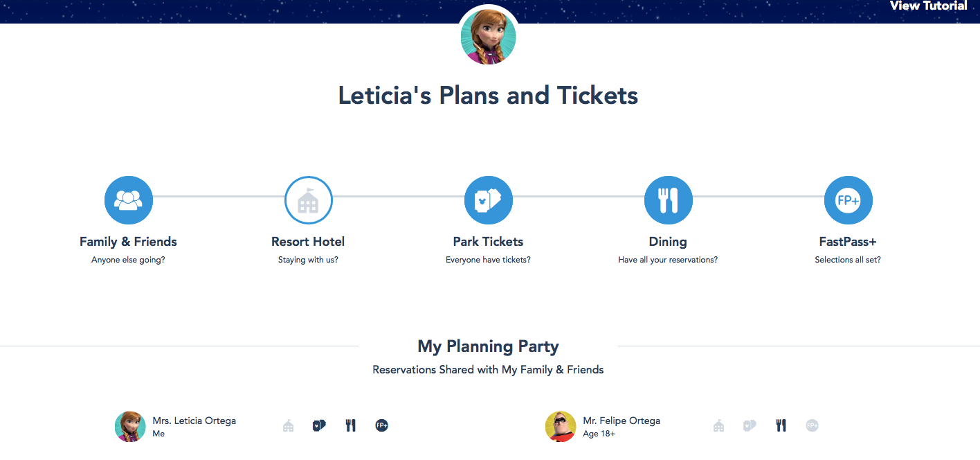Image resolution: width=980 pixels, height=460 pixels.
Task: Click Felipe Ortega's small park ticket icon
Action: (750, 425)
